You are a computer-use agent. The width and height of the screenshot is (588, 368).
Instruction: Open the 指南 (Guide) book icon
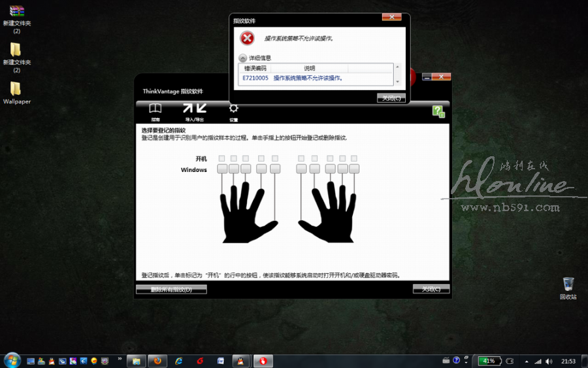tap(155, 109)
